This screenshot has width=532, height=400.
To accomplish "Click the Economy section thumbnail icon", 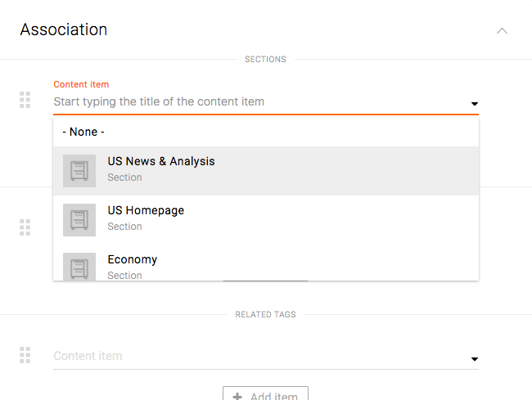I will [x=79, y=267].
